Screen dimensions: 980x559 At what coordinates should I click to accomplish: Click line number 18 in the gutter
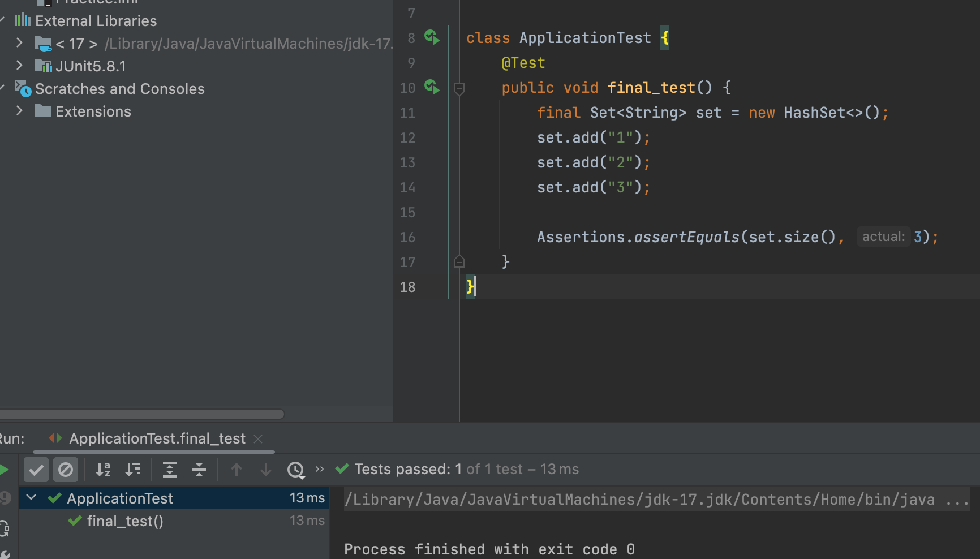pyautogui.click(x=407, y=287)
